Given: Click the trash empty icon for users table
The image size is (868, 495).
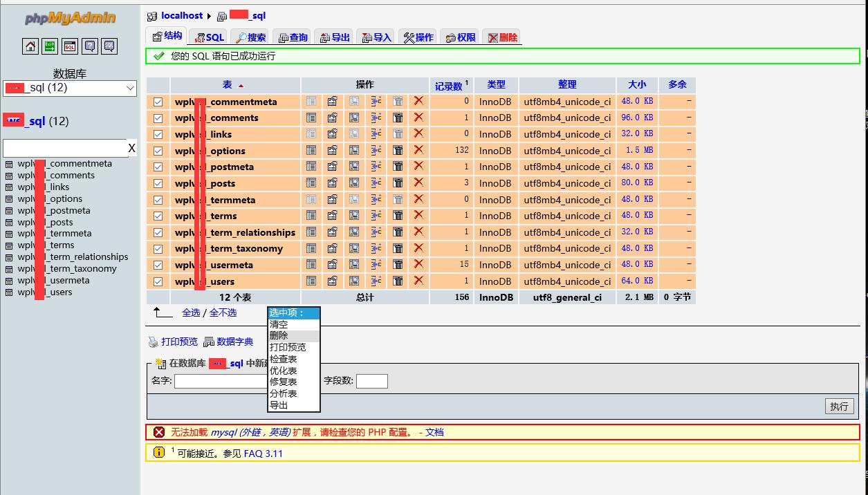Looking at the screenshot, I should coord(398,281).
